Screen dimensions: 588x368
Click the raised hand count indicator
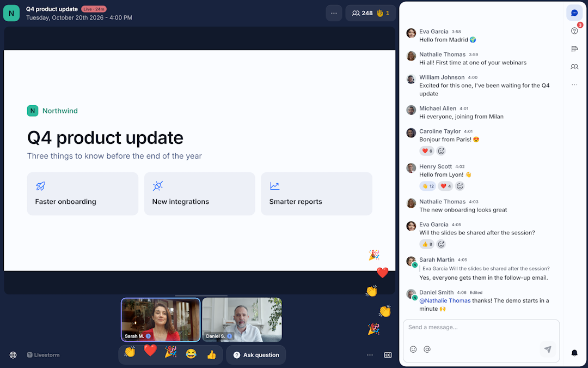pyautogui.click(x=383, y=13)
